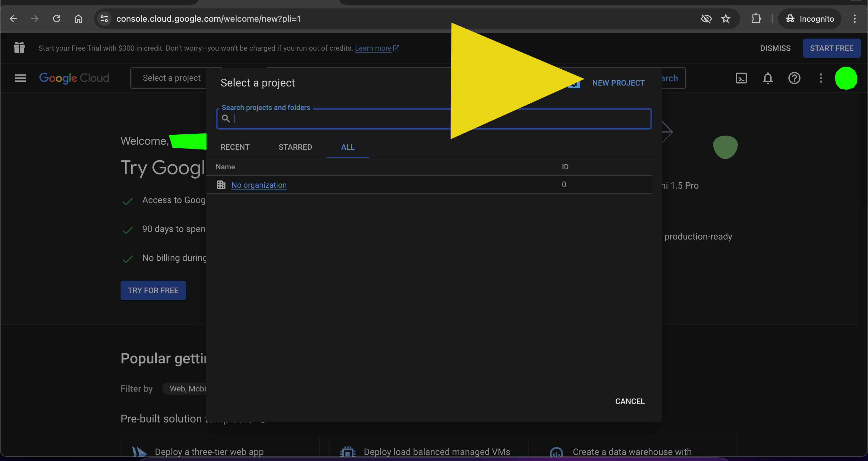Image resolution: width=868 pixels, height=461 pixels.
Task: Go back to the previous browser page
Action: click(x=14, y=19)
